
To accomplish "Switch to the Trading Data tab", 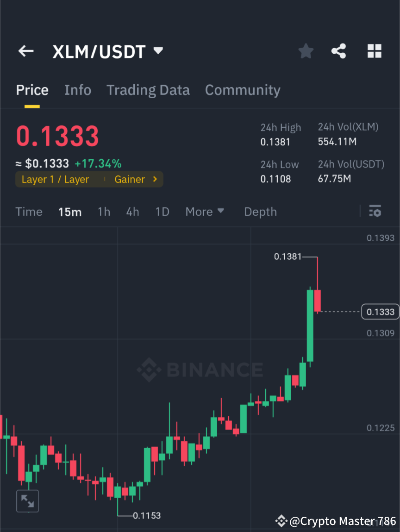I will pyautogui.click(x=148, y=90).
